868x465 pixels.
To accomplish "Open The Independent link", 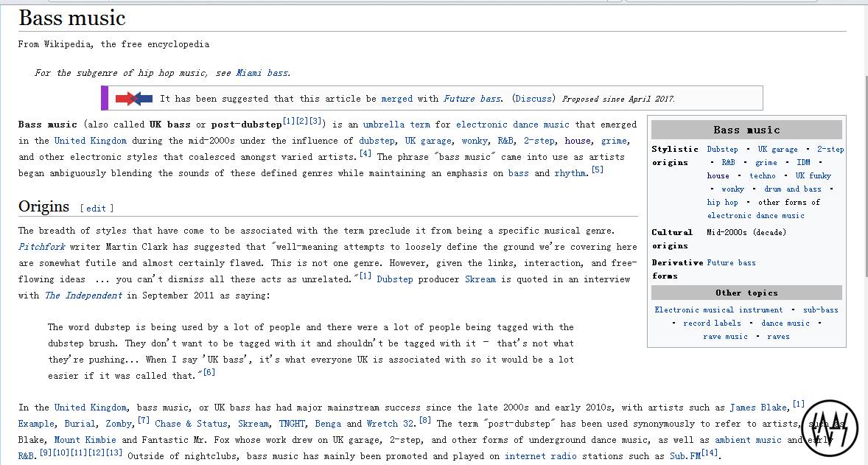I will pyautogui.click(x=83, y=296).
